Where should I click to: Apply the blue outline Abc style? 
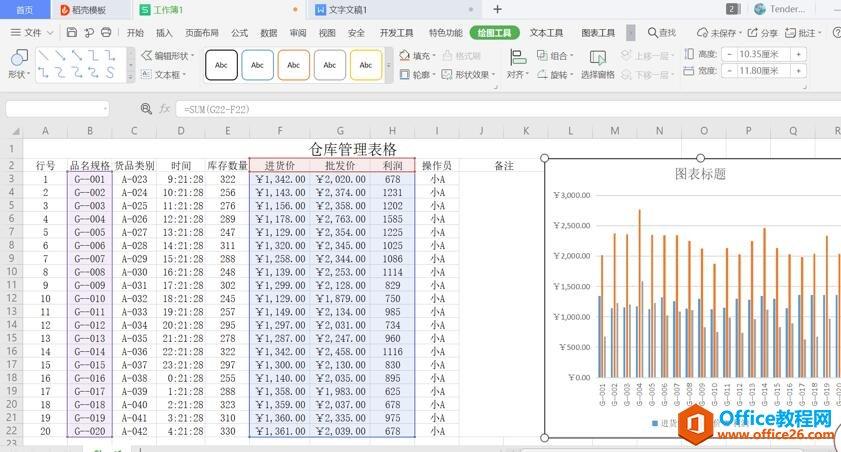[x=257, y=65]
